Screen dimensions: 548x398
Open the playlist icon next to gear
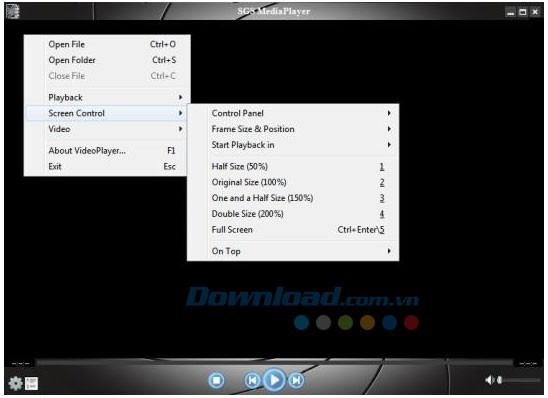(31, 383)
